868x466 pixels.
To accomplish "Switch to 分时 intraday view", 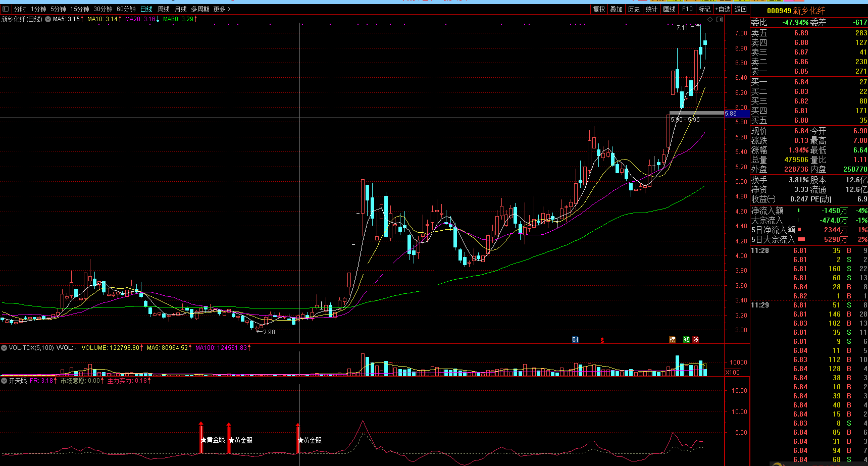I will pyautogui.click(x=20, y=9).
